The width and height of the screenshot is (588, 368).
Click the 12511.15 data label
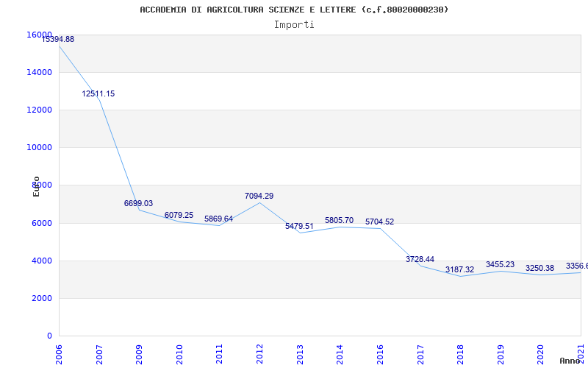[98, 94]
